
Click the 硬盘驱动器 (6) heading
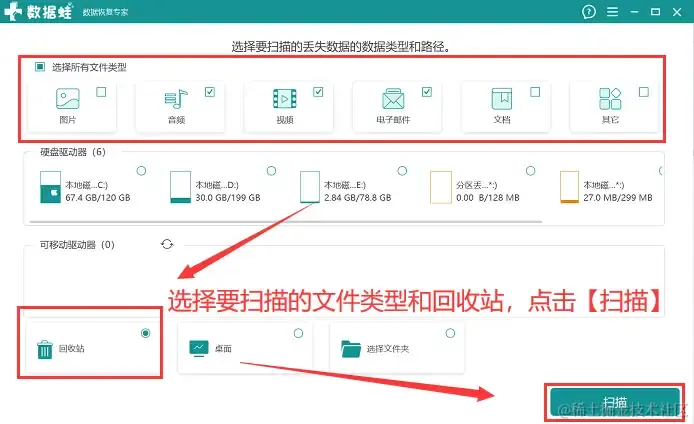[73, 152]
